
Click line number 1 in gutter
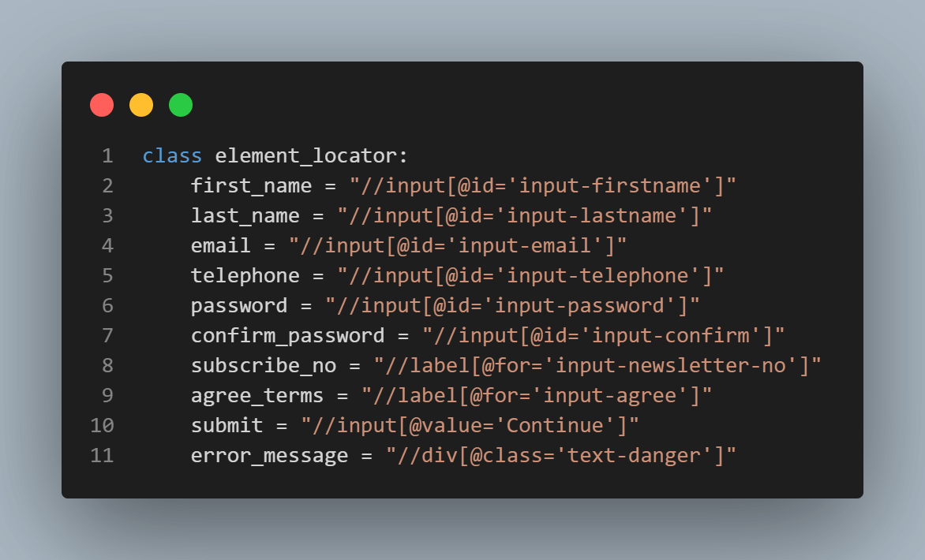(107, 156)
